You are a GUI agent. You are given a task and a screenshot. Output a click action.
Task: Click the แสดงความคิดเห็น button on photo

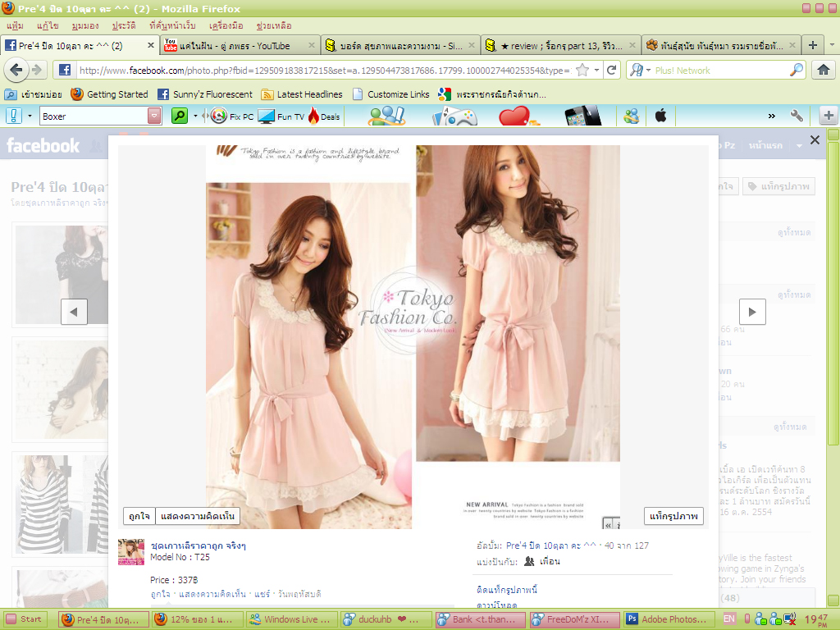click(x=198, y=516)
